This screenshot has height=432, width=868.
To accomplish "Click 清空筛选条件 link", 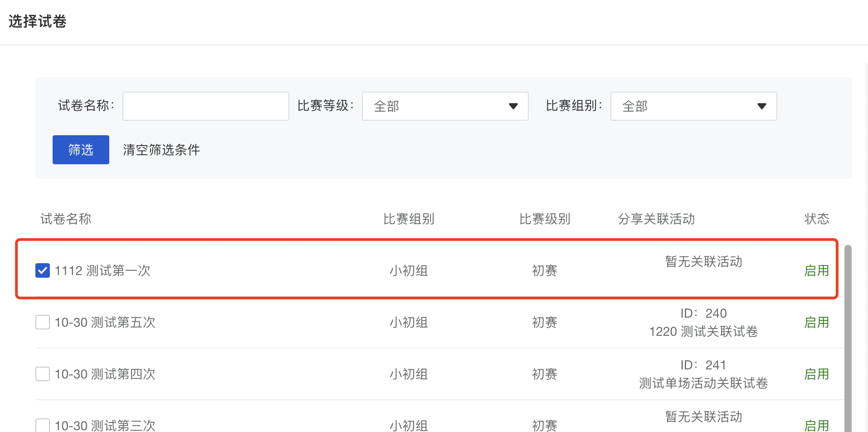I will tap(161, 150).
